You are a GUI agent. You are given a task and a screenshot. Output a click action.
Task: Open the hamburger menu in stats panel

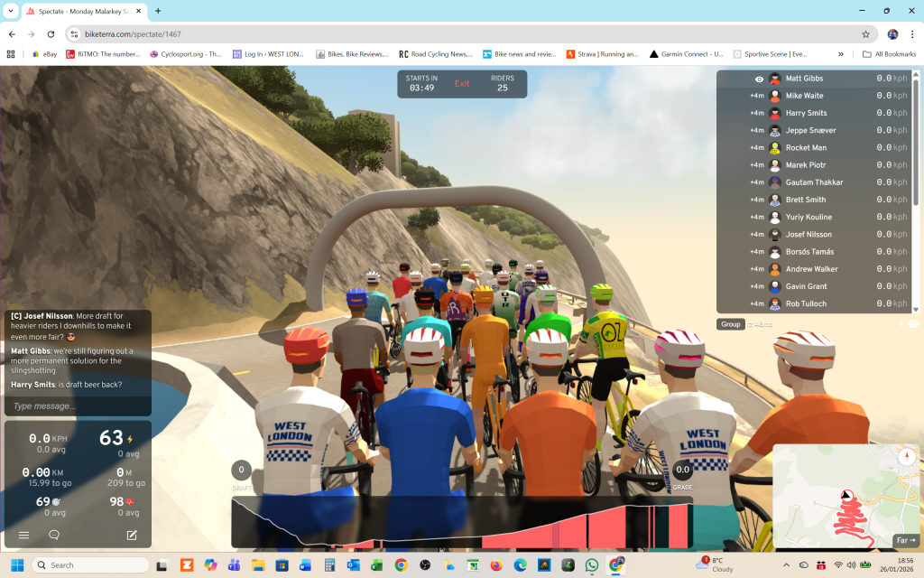[x=24, y=535]
